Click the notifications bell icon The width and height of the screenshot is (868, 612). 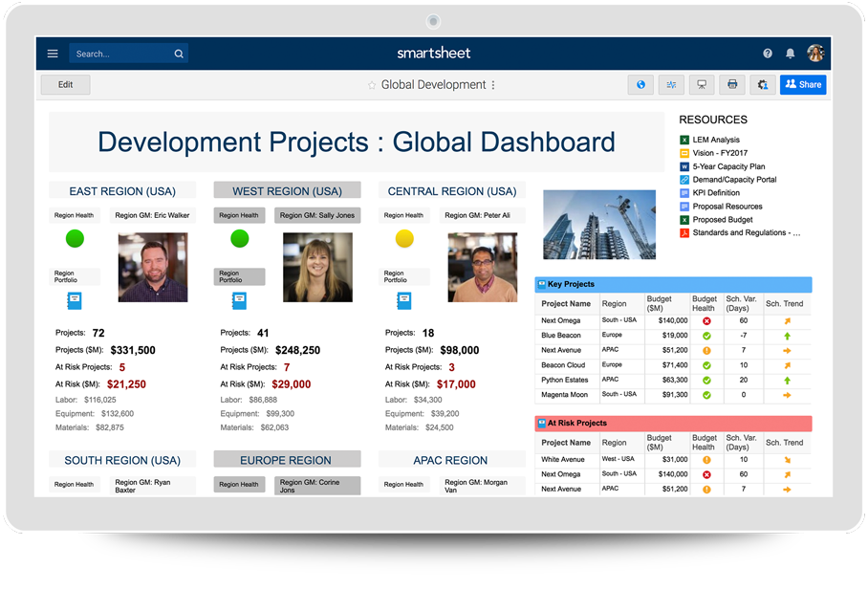coord(789,54)
